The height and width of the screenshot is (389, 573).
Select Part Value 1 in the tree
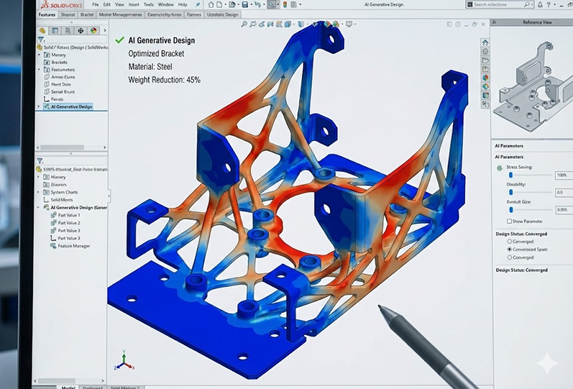(69, 215)
